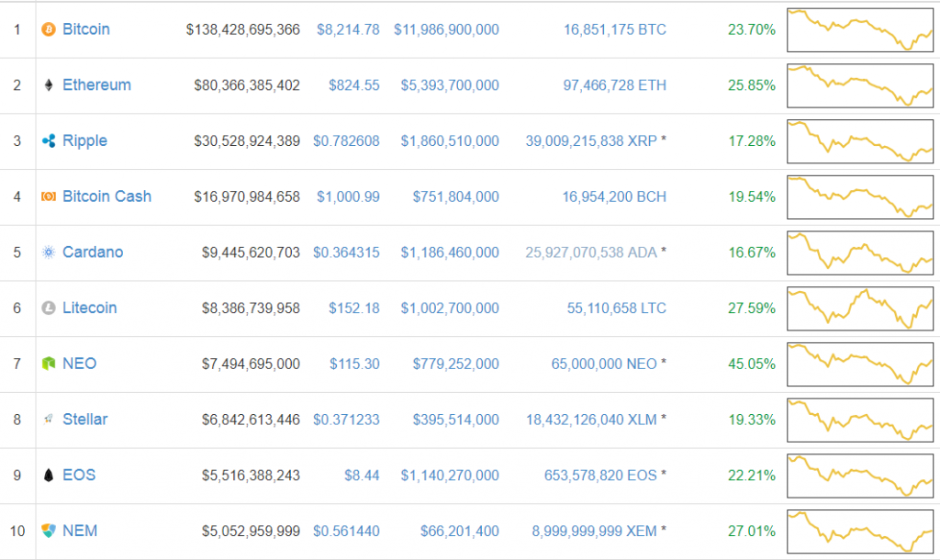Open Litecoin's price sparkline chart
Viewport: 940px width, 560px height.
(x=860, y=308)
